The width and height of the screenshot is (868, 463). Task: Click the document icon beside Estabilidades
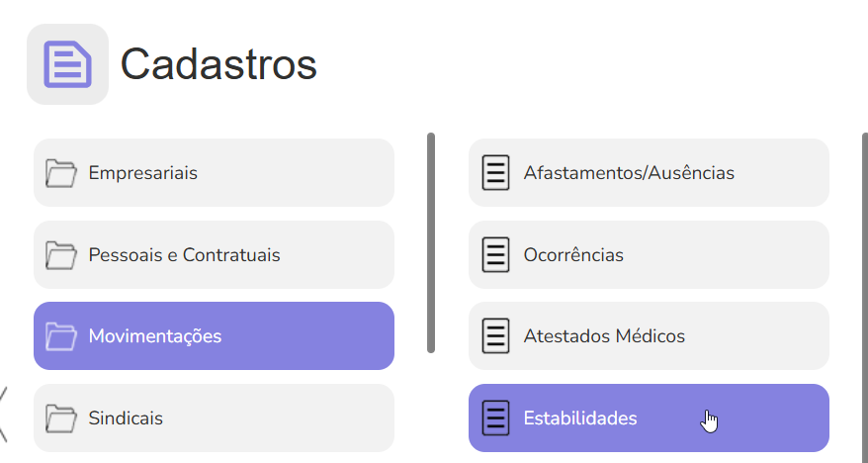pos(495,418)
